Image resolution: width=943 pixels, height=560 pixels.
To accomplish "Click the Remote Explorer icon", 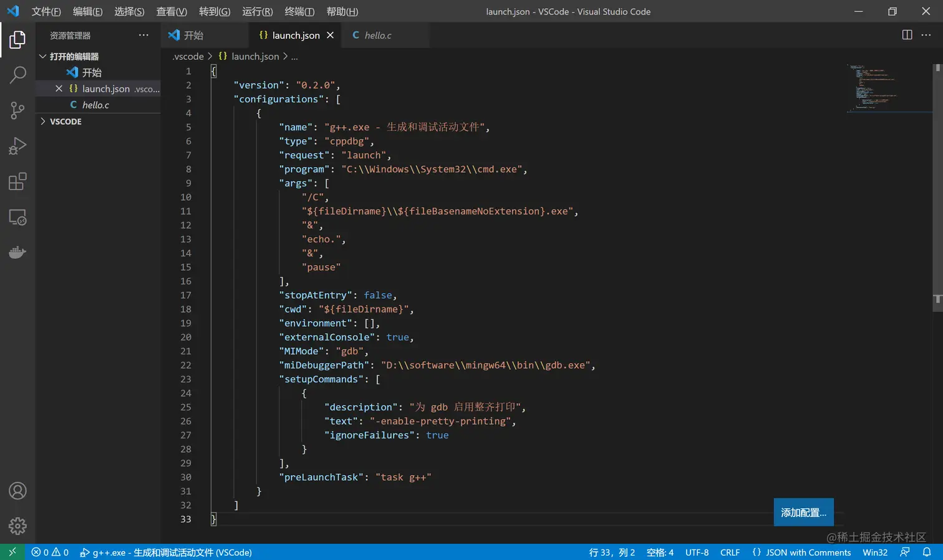I will (17, 217).
